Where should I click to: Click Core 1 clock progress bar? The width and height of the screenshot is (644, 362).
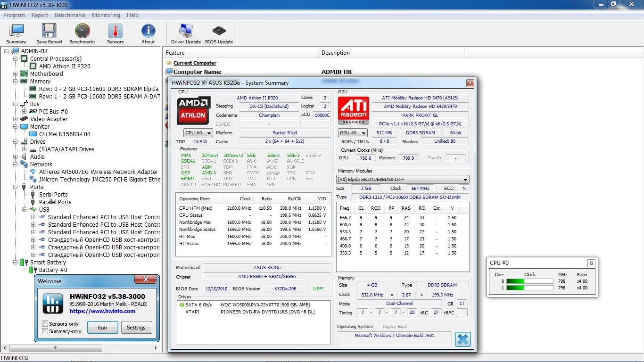529,288
